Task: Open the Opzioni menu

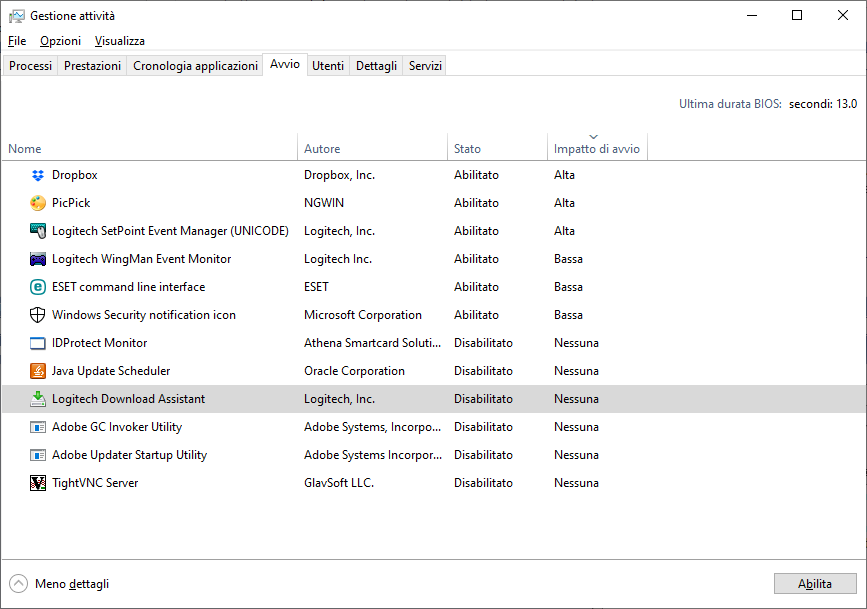Action: 60,41
